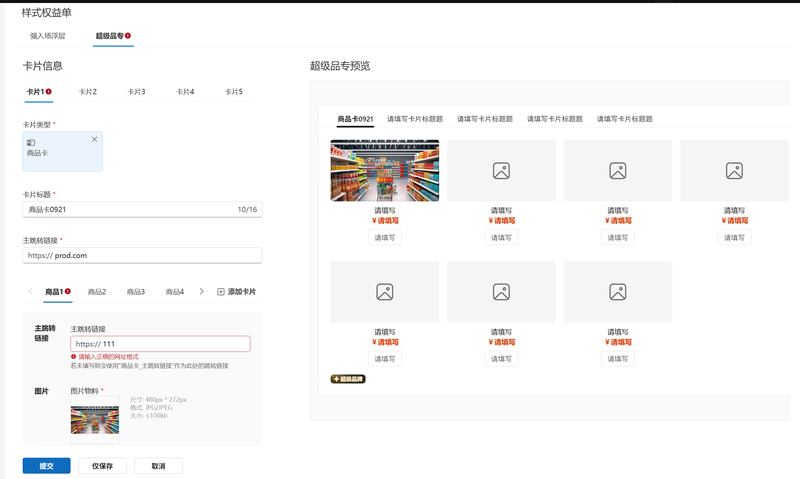Edit the 卡片标题 field containing 商品卡0921

pos(142,209)
